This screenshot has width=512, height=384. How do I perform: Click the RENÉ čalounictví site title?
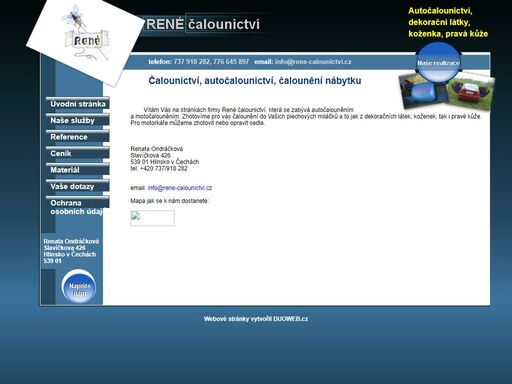[203, 24]
